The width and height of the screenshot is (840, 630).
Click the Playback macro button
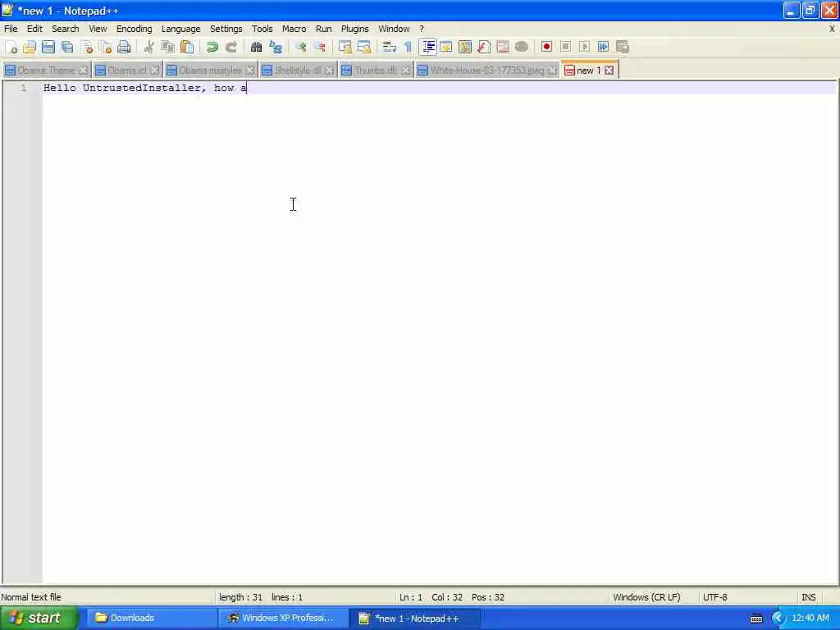coord(584,47)
